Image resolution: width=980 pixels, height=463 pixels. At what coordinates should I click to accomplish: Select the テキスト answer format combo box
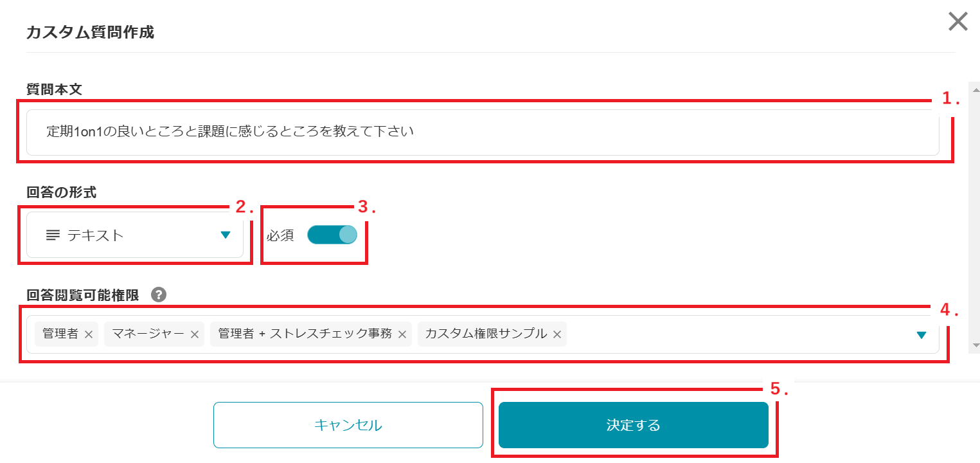135,235
